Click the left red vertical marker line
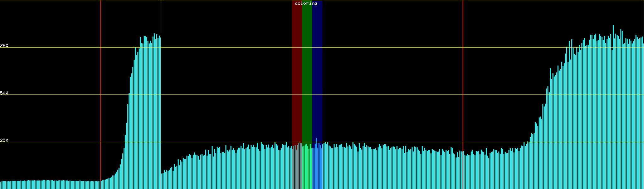The image size is (644, 189). point(101,94)
